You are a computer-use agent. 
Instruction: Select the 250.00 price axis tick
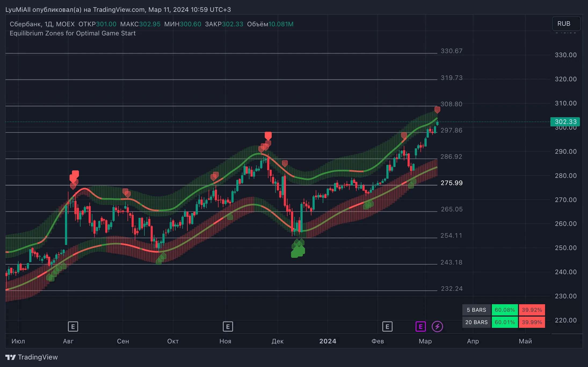(566, 248)
